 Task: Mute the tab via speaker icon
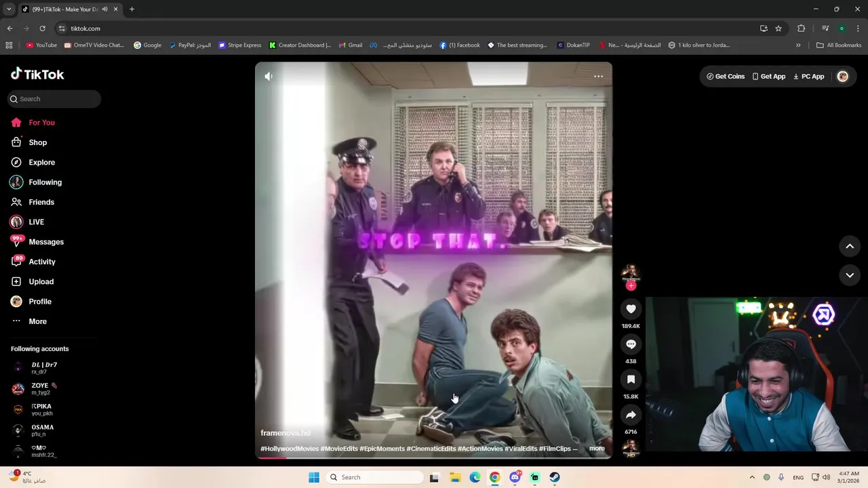coord(104,9)
